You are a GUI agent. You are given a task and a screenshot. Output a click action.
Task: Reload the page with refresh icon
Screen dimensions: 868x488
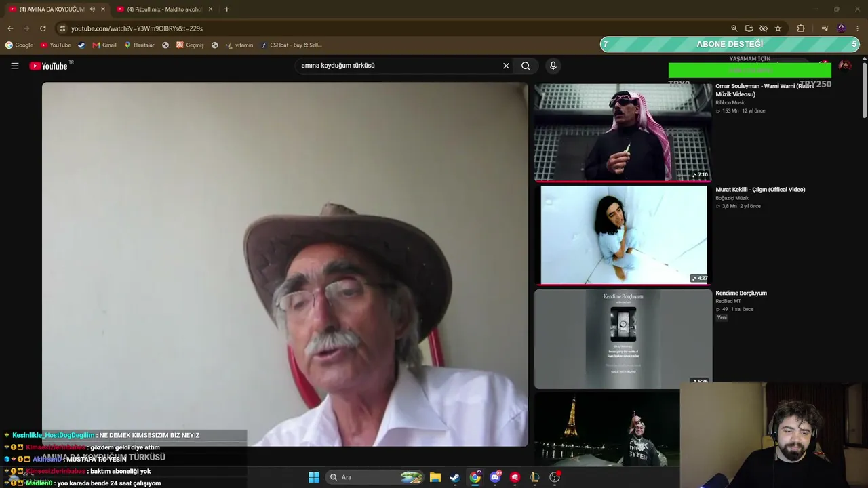tap(43, 28)
